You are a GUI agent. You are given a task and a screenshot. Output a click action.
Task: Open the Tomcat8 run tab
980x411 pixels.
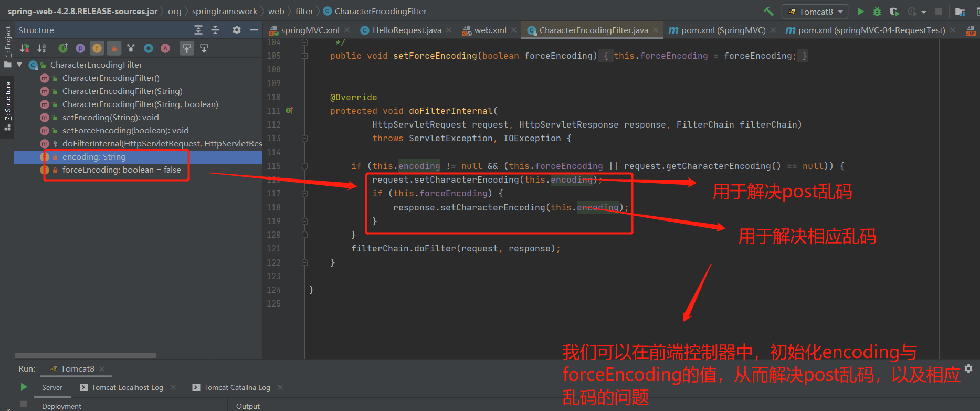tap(77, 369)
